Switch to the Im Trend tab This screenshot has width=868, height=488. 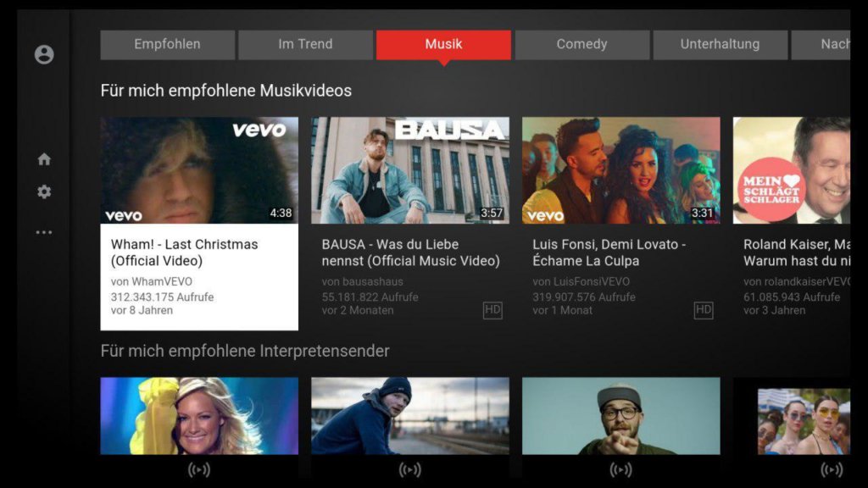[303, 44]
